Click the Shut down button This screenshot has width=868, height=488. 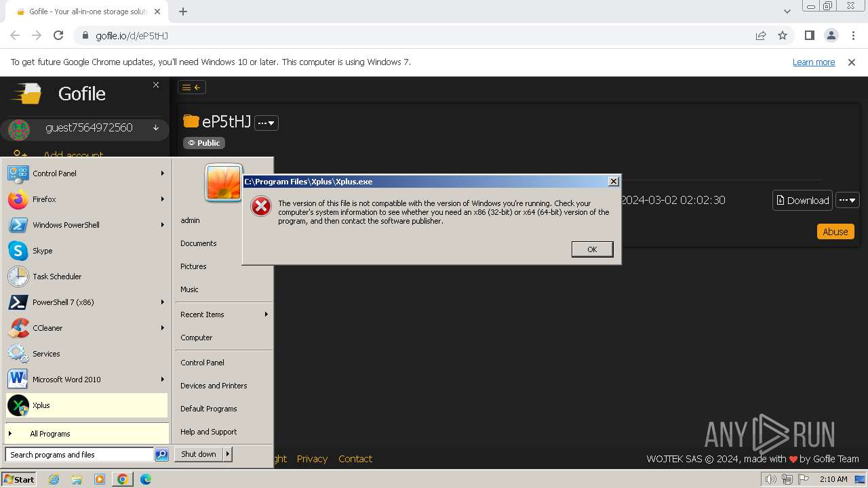click(199, 454)
